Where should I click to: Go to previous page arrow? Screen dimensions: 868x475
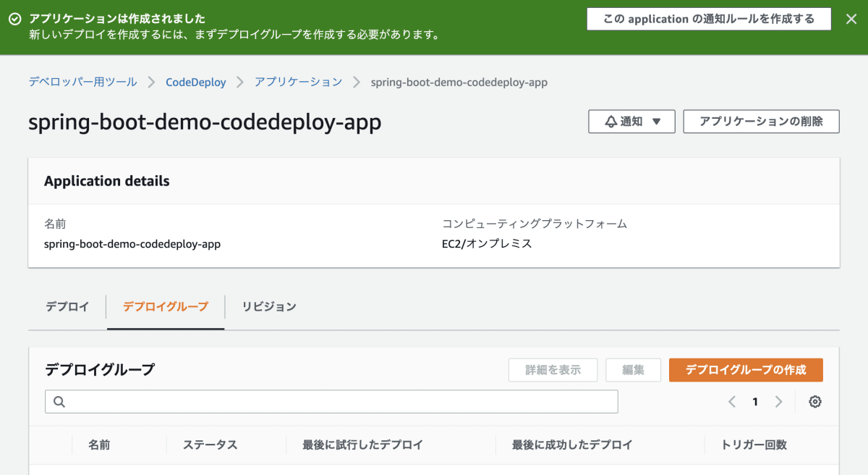coord(732,402)
